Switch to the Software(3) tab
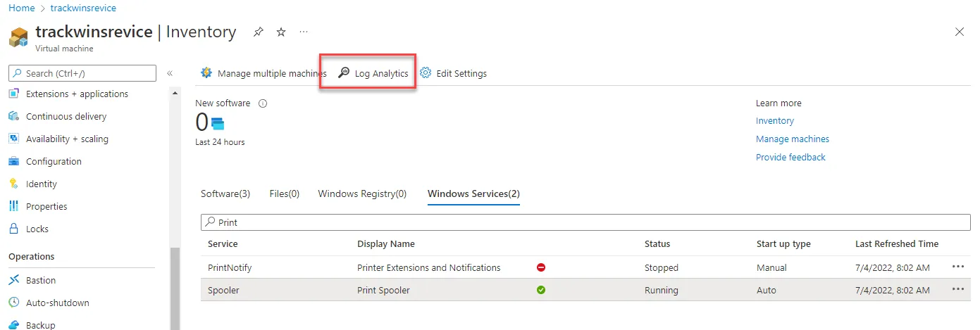The height and width of the screenshot is (330, 980). click(225, 193)
